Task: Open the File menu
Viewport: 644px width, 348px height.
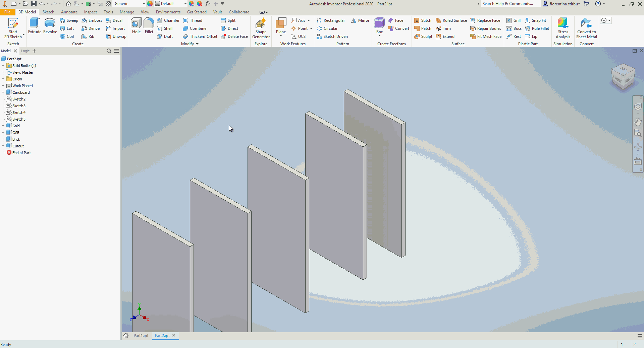Action: (x=7, y=12)
